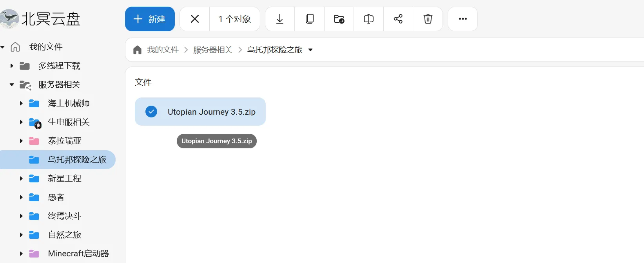The image size is (644, 263).
Task: Click the 1 个对象 selection count
Action: point(234,19)
